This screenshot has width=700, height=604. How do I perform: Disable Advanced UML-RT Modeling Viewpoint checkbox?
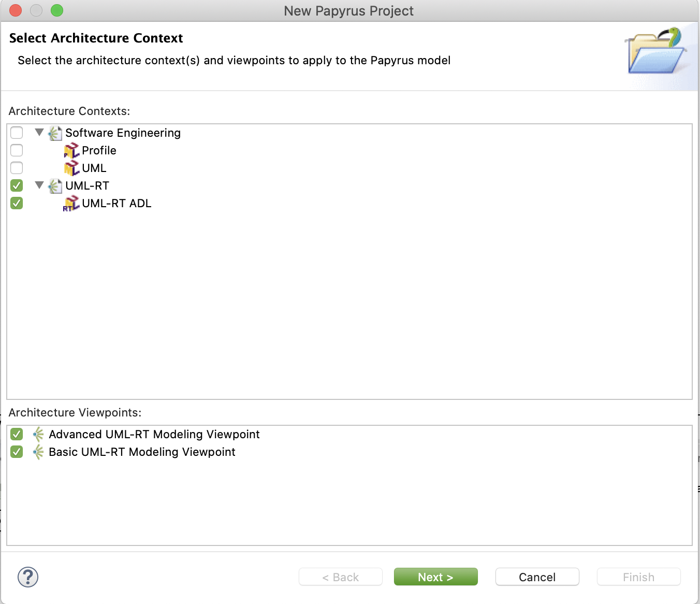(x=17, y=434)
